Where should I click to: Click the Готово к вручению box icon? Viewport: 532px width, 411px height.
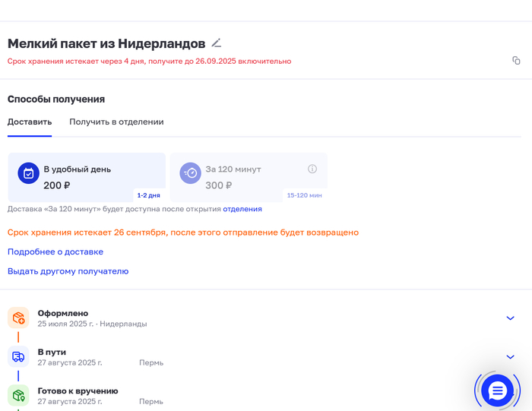click(18, 395)
